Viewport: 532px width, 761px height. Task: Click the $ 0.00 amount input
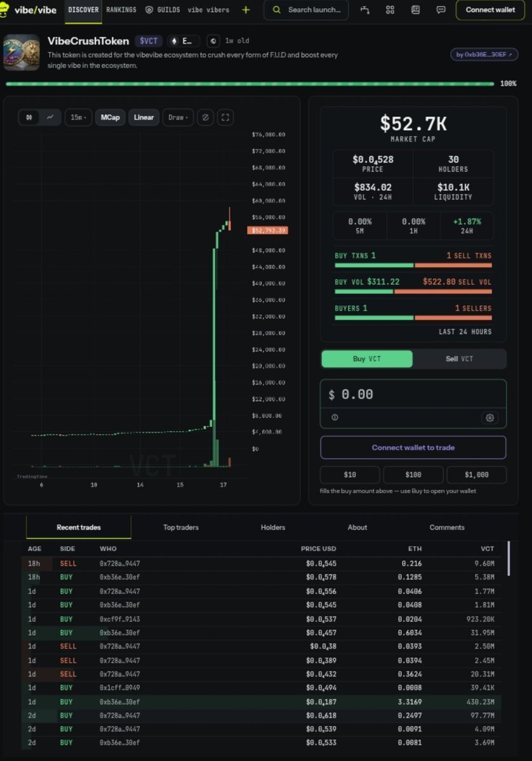(413, 394)
